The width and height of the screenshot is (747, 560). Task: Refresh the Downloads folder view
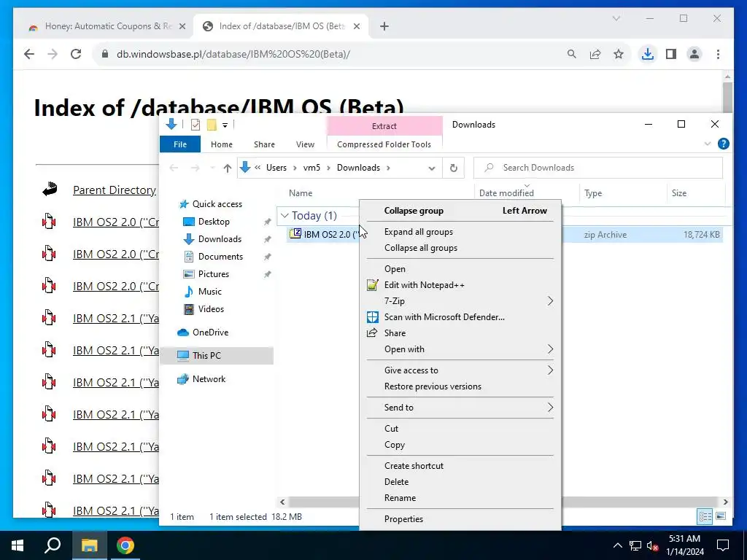coord(454,168)
